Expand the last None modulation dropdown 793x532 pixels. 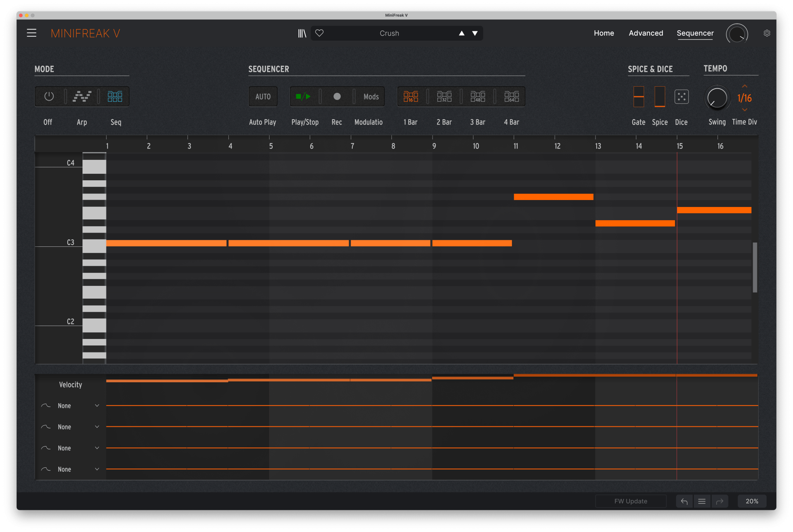coord(97,469)
